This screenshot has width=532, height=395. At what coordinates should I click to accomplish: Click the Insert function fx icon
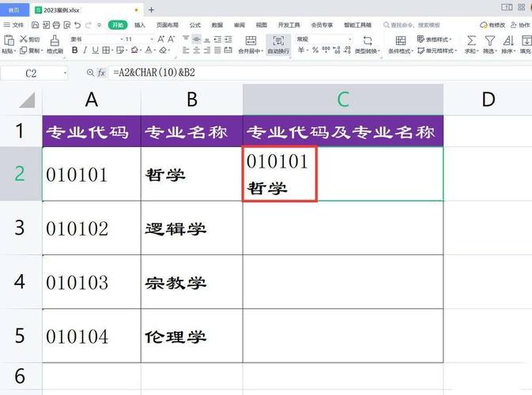101,73
